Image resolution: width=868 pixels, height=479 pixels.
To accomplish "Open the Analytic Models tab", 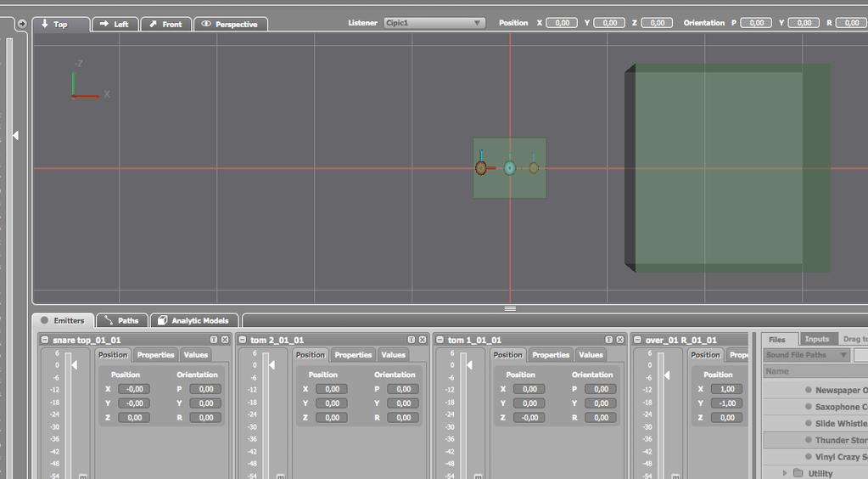I will [194, 320].
